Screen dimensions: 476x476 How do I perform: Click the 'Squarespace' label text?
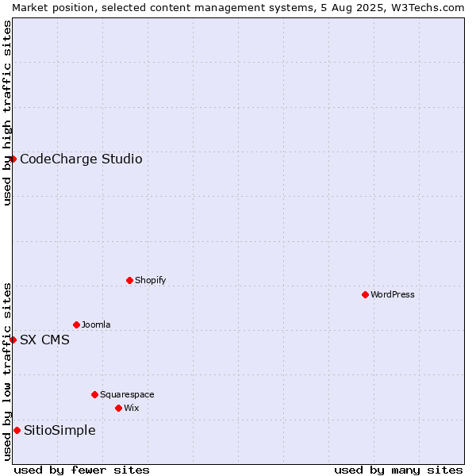point(127,394)
